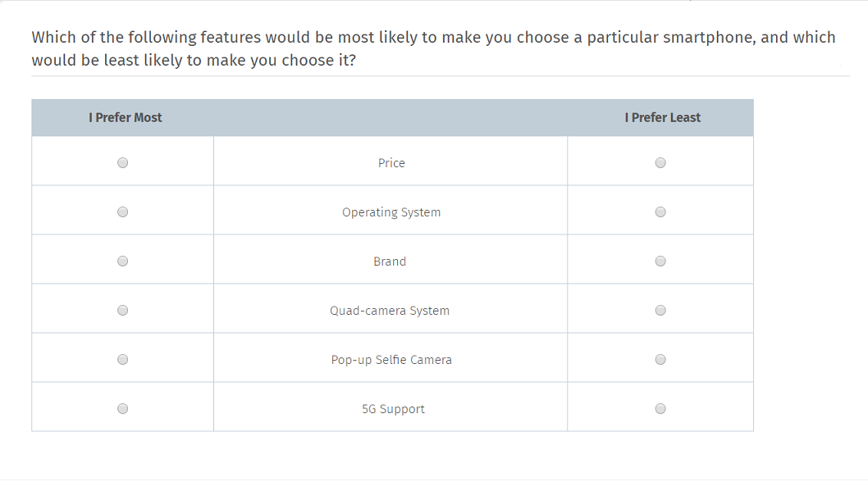
Task: Mark Operating System as least preferred
Action: 660,212
